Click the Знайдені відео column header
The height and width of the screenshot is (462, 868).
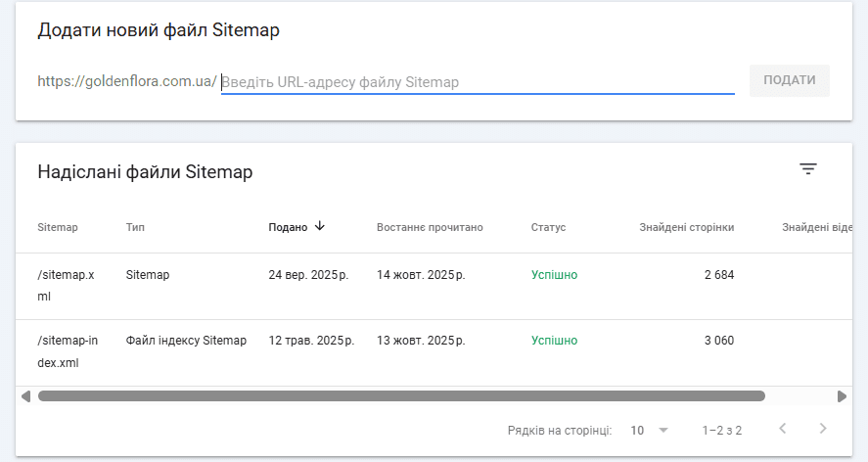[817, 227]
